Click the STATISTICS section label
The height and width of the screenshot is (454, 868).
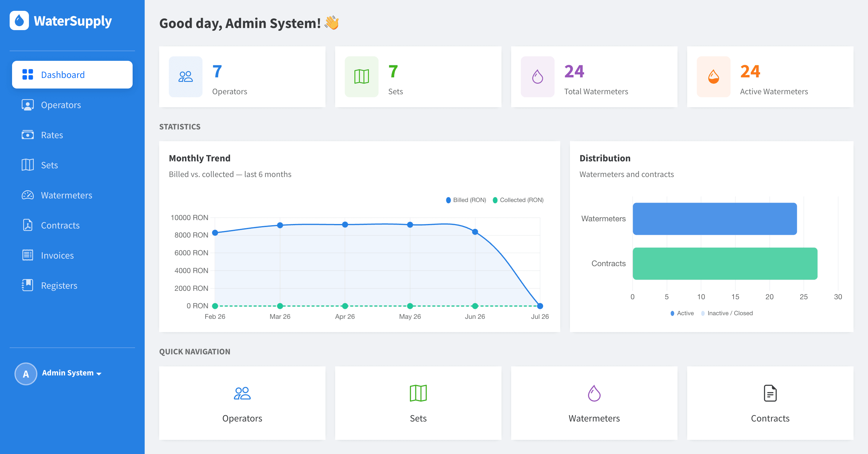click(x=180, y=126)
